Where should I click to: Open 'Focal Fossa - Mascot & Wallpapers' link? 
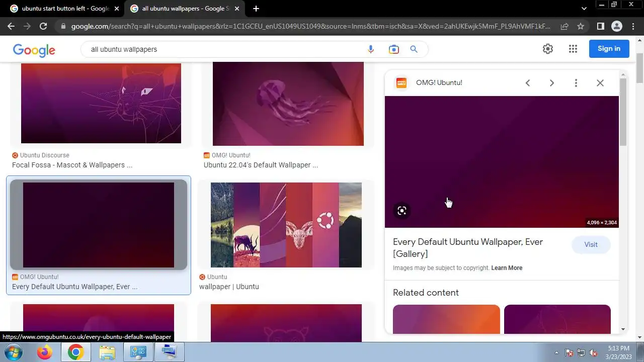click(72, 165)
